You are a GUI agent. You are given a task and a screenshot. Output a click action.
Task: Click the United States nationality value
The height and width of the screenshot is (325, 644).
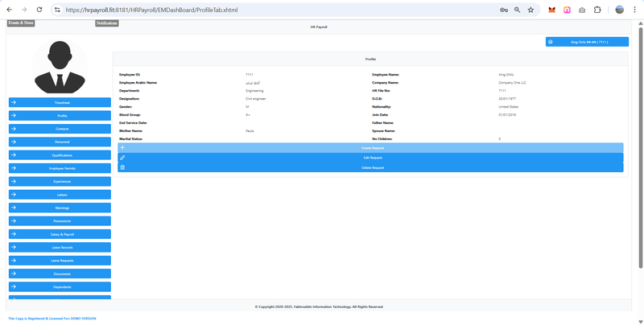click(x=509, y=107)
